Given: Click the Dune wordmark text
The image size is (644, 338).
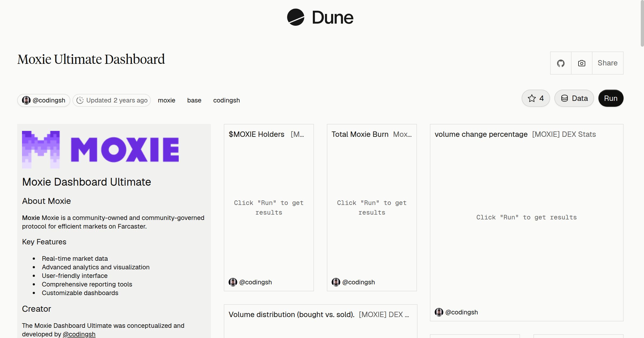Looking at the screenshot, I should click(x=333, y=17).
